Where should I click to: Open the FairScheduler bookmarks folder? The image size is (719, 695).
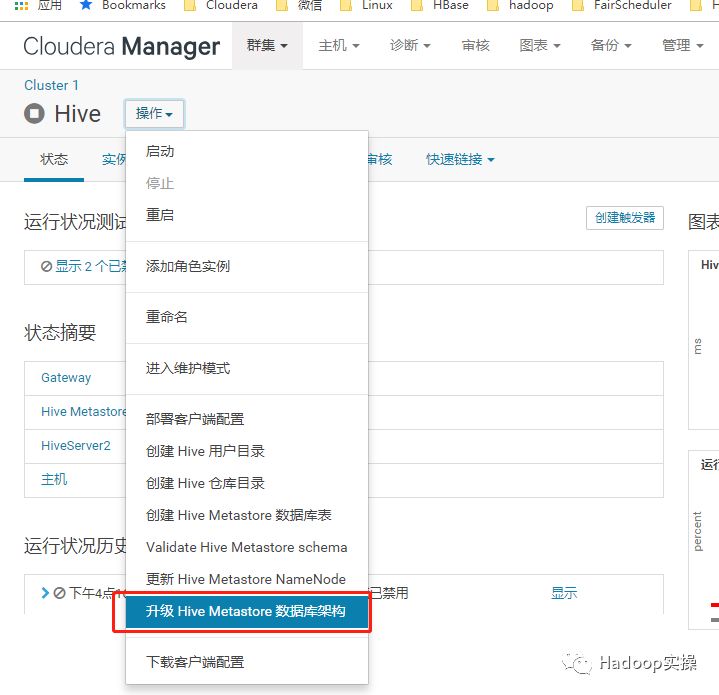coord(621,5)
